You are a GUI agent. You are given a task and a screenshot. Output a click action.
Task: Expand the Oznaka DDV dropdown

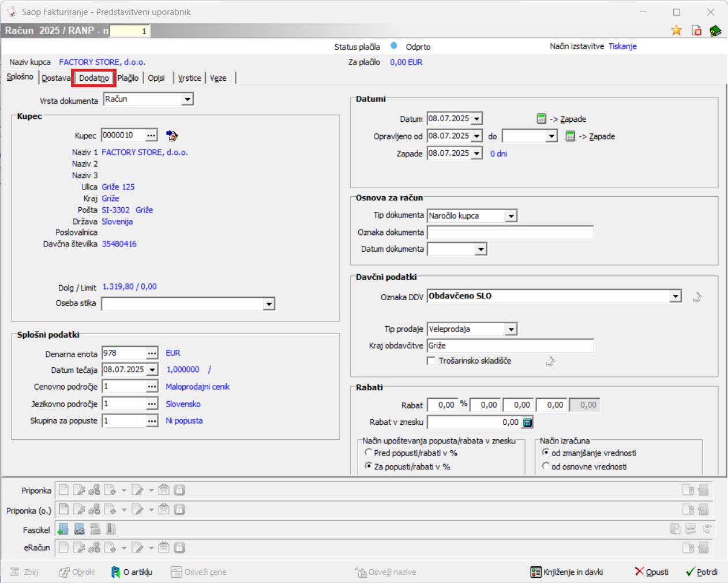click(676, 296)
